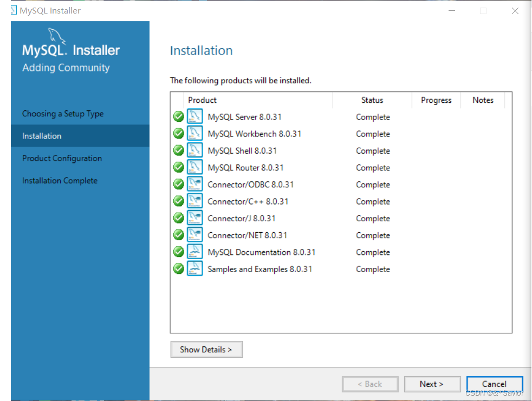Select Choosing a Setup Type step

(x=63, y=114)
